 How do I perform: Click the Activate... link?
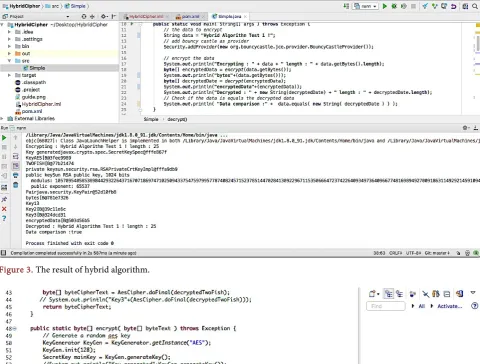450,306
